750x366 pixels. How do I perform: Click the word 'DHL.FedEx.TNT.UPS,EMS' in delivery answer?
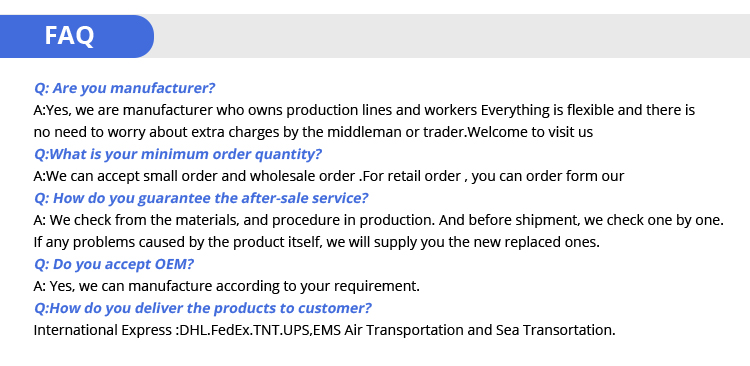click(x=260, y=331)
